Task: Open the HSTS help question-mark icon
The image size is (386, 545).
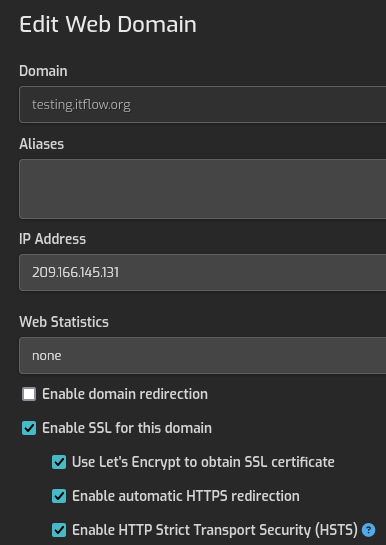Action: pyautogui.click(x=368, y=530)
